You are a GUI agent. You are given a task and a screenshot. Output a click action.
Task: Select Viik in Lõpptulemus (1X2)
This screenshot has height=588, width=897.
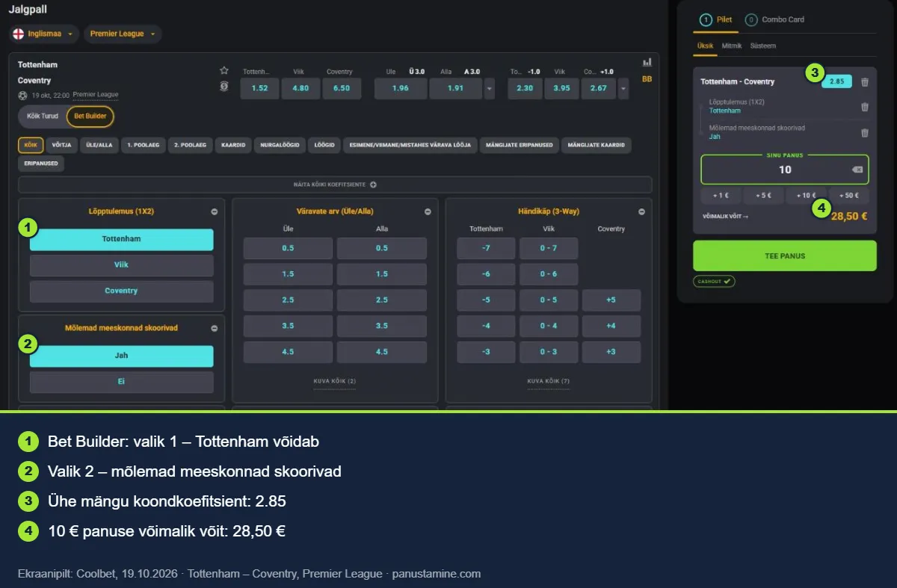tap(122, 265)
